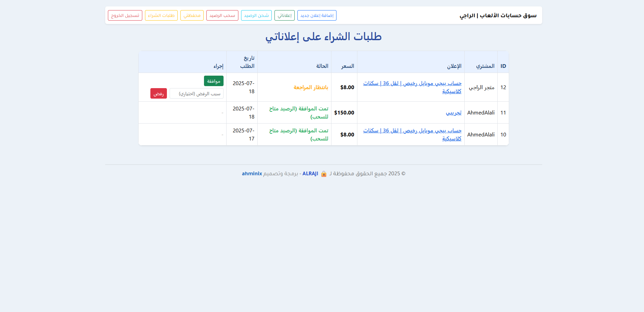Open the 'شحن الرصيد' page
Image resolution: width=644 pixels, height=312 pixels.
coord(256,15)
